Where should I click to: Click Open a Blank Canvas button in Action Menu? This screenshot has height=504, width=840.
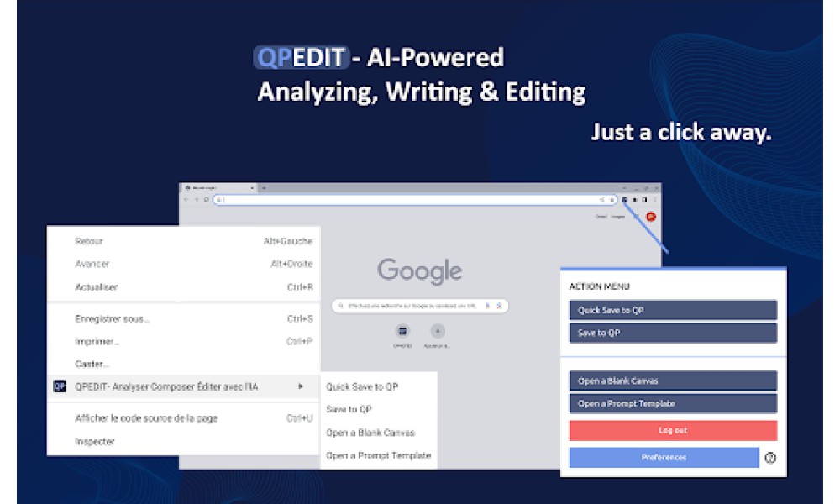coord(673,381)
